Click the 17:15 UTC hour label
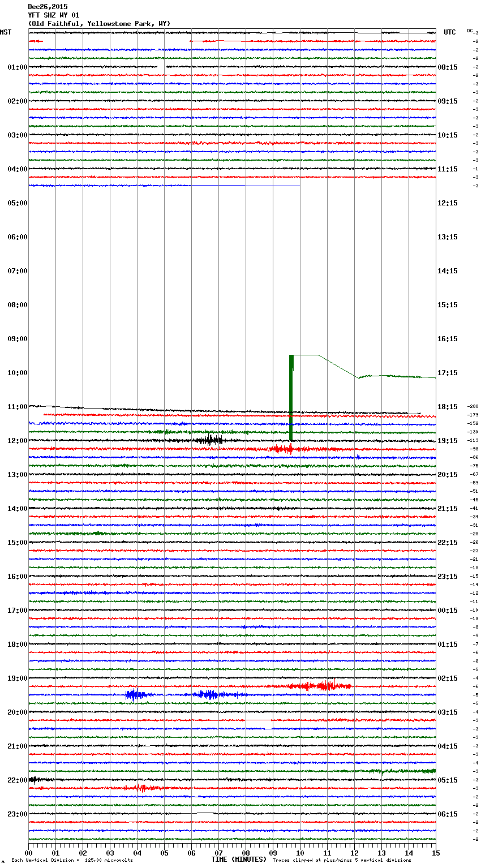This screenshot has height=868, width=481. click(x=448, y=373)
